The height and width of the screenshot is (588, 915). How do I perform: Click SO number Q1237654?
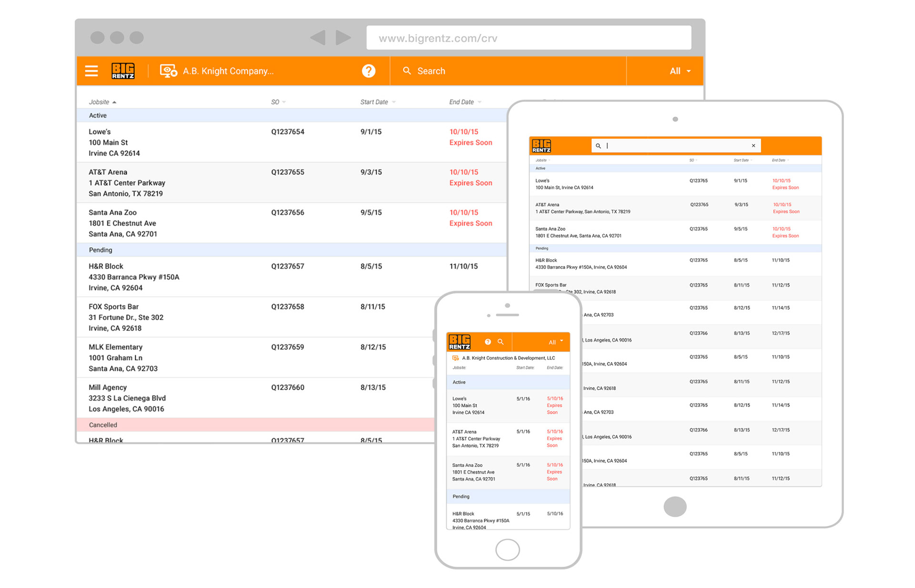[287, 132]
